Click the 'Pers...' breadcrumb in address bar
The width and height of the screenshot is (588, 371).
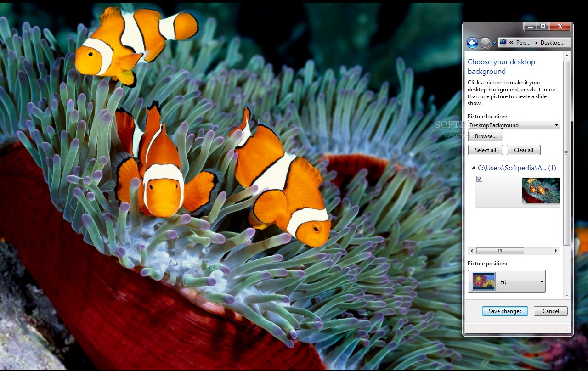click(x=523, y=43)
